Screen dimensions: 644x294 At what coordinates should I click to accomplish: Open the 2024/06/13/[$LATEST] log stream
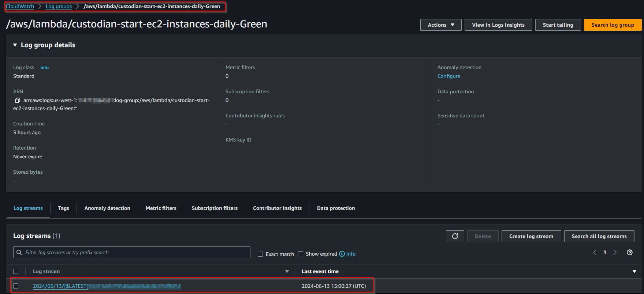(107, 286)
